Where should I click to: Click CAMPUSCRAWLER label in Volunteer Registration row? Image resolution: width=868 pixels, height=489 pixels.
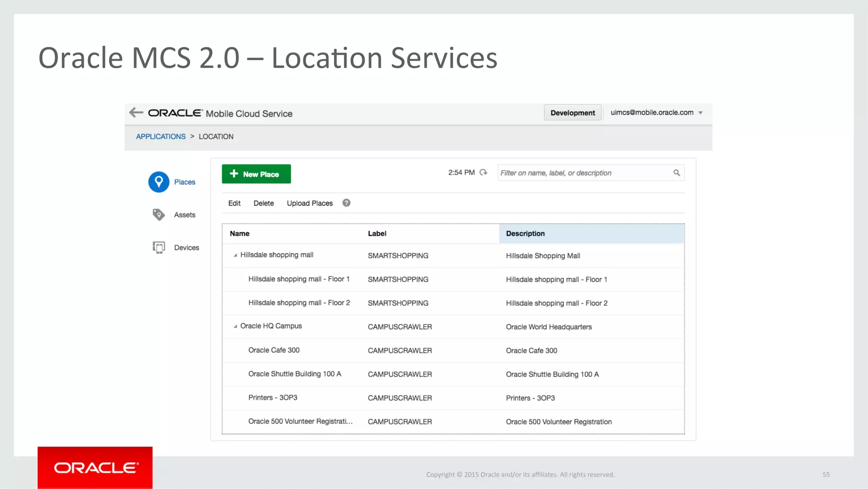point(400,422)
